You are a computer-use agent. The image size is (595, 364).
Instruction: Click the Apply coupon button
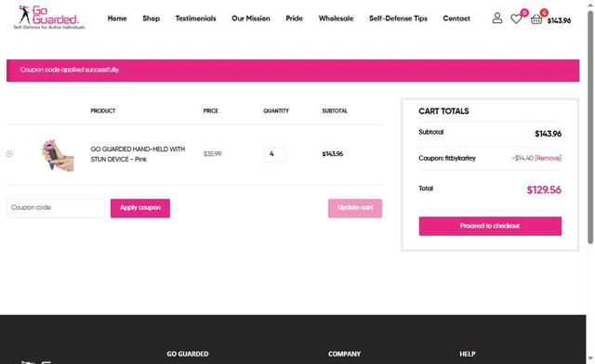point(140,208)
